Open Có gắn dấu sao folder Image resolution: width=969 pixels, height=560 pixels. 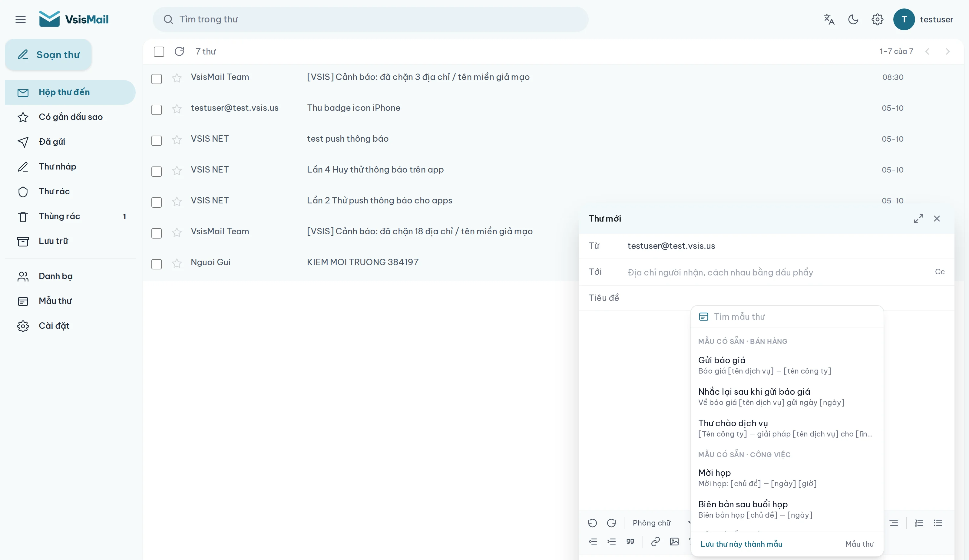tap(70, 117)
